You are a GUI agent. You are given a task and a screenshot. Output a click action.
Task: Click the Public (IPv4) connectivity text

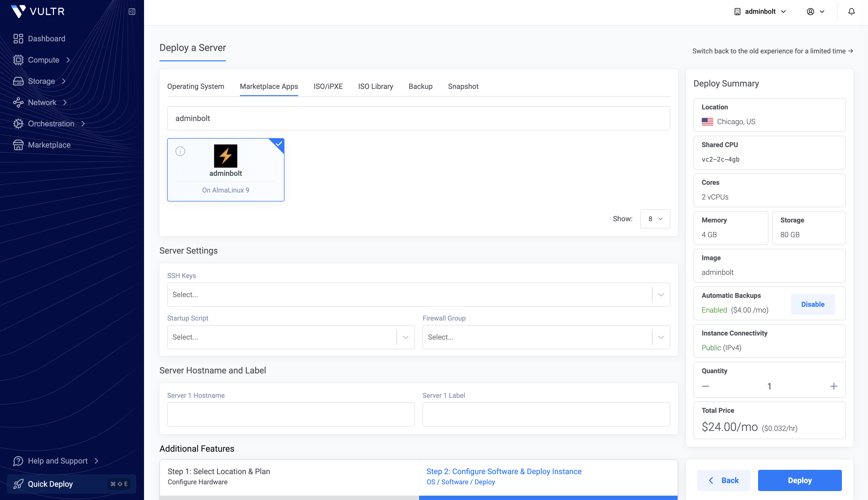(721, 348)
